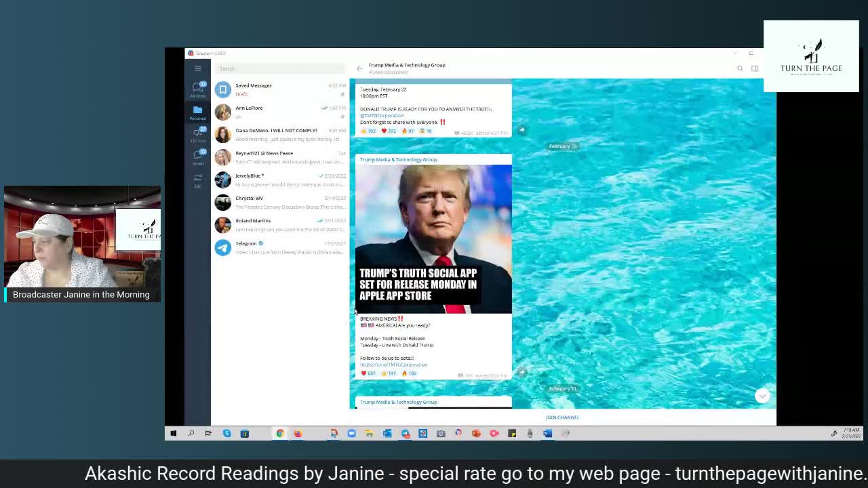Click sender name above Trump image post

[398, 160]
